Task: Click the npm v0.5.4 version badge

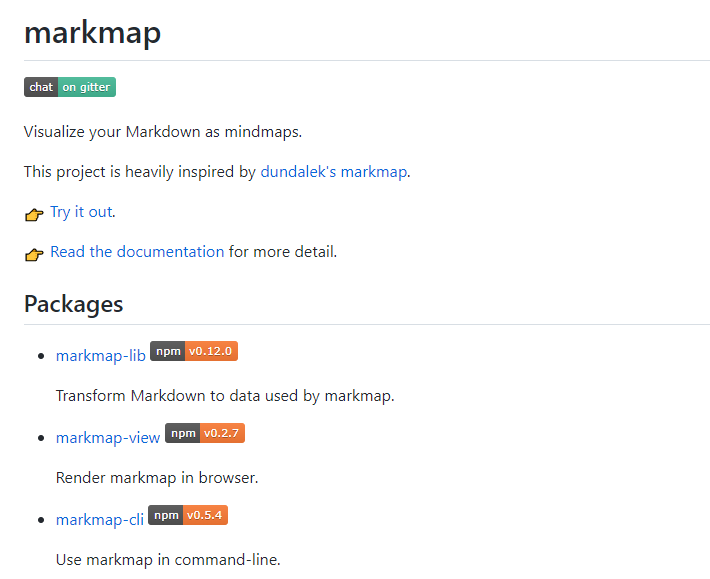Action: (188, 515)
